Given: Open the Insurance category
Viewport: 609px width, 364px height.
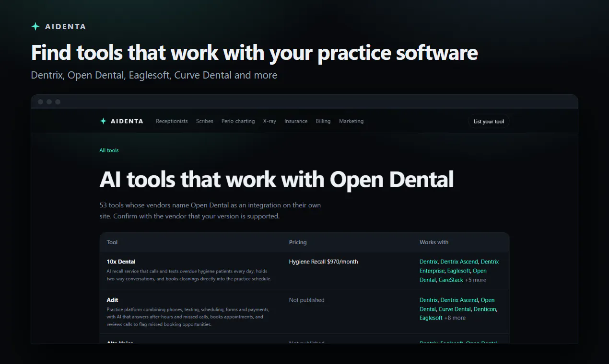Looking at the screenshot, I should (x=296, y=121).
